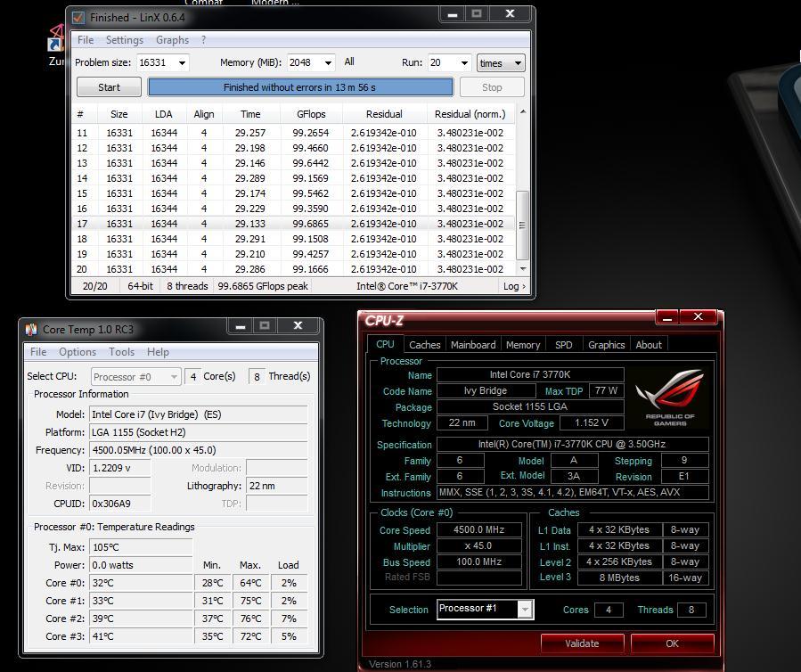Open Core Temp File menu
This screenshot has width=801, height=672.
pyautogui.click(x=38, y=352)
